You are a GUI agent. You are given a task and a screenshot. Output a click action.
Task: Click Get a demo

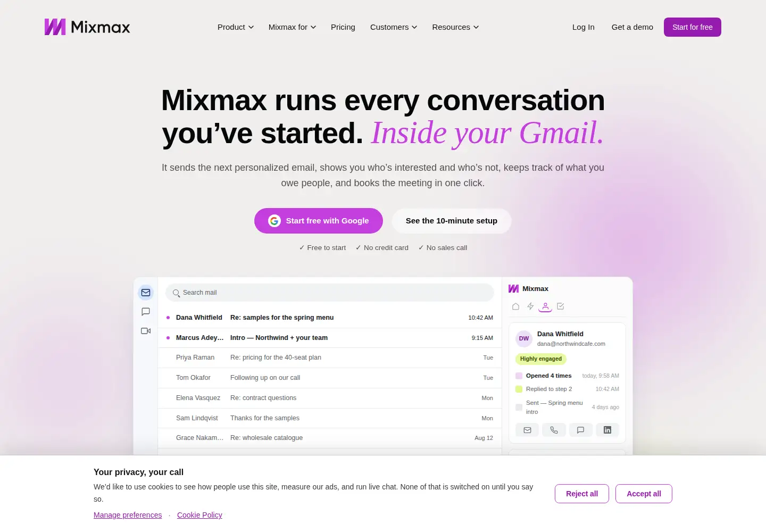pyautogui.click(x=632, y=27)
